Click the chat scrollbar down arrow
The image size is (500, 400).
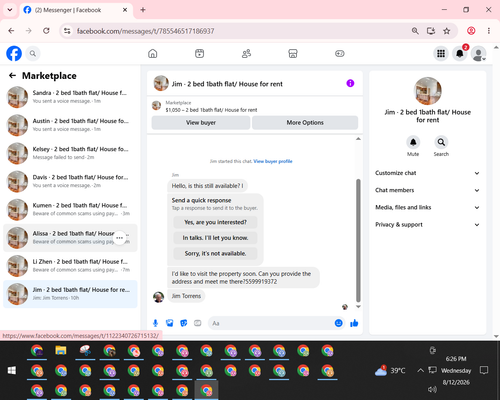point(358,307)
